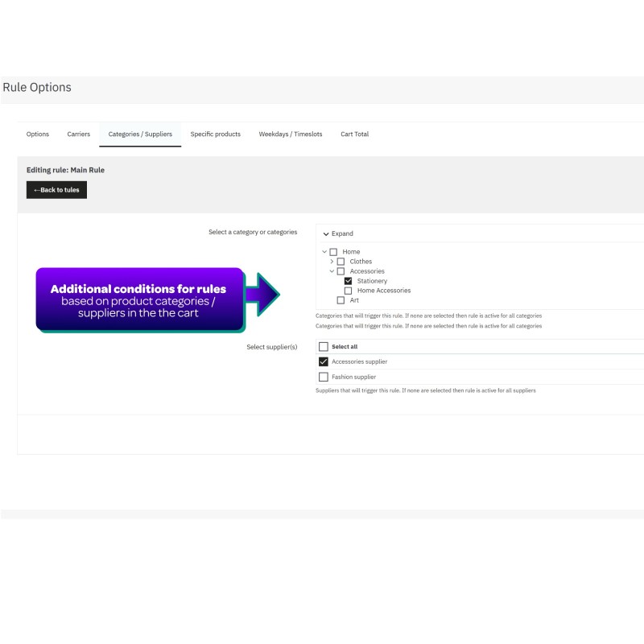Viewport: 644px width, 644px height.
Task: Click the Expand chevron in category tree
Action: [326, 233]
